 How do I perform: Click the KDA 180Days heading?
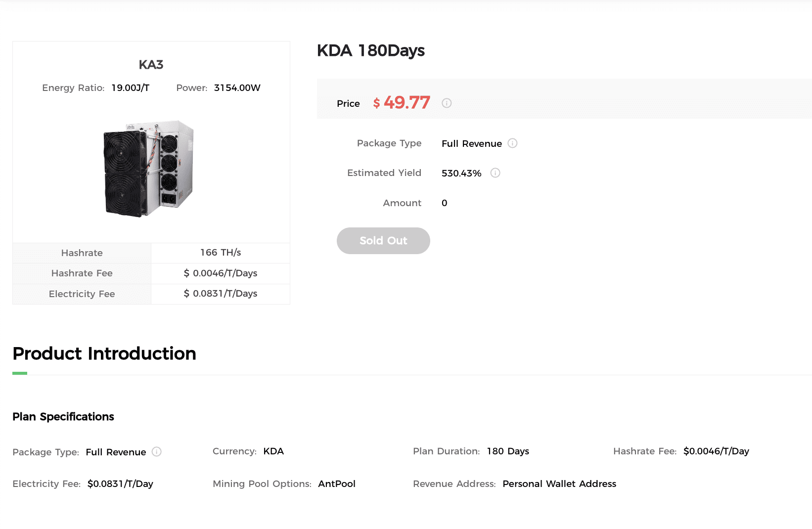[370, 50]
